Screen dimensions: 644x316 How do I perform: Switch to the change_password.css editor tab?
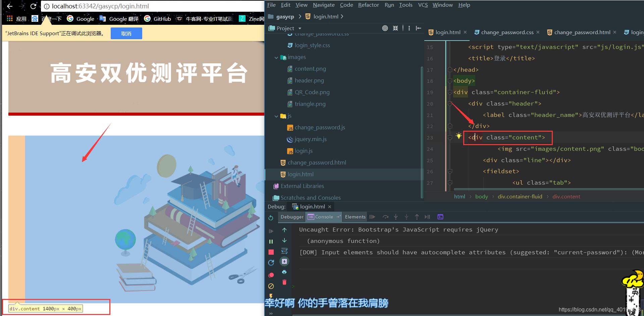pos(506,32)
